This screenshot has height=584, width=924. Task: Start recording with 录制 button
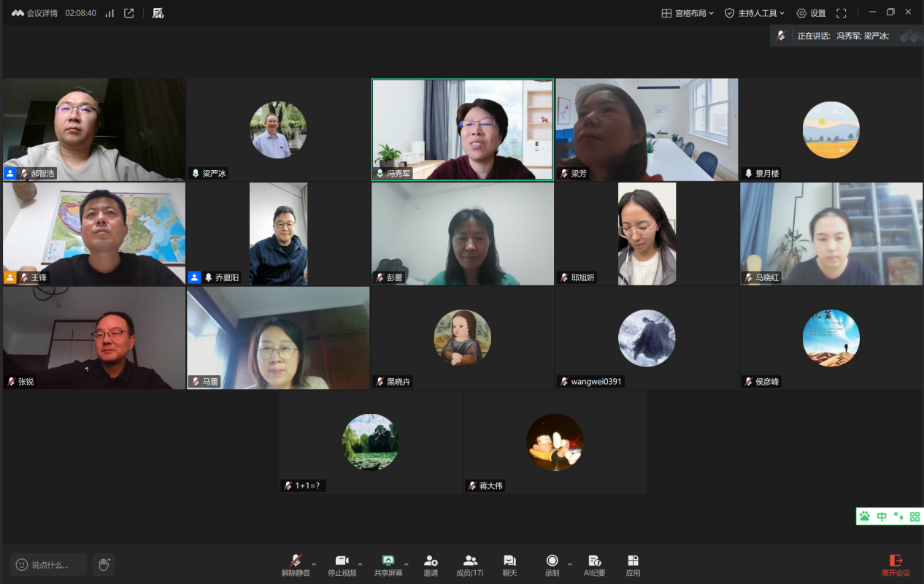pyautogui.click(x=552, y=564)
